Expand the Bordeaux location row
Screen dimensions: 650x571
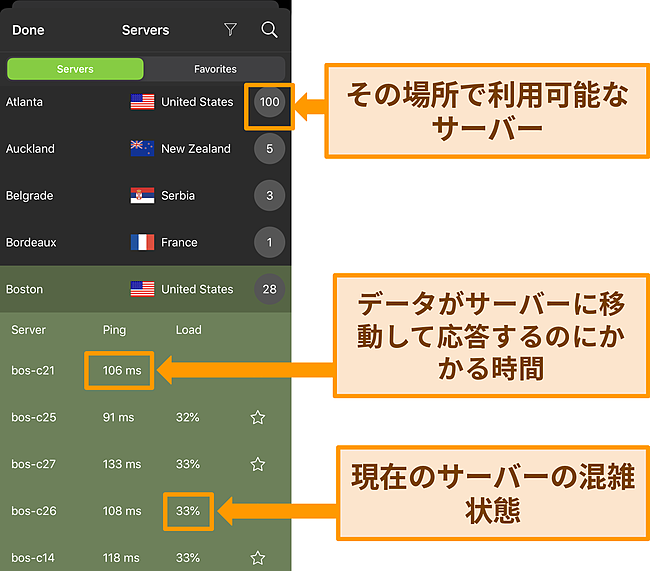(146, 242)
